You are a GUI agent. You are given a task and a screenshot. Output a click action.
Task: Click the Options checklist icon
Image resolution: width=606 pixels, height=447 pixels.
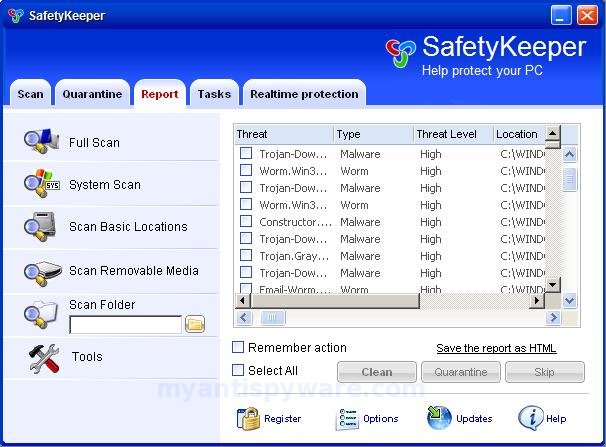(x=347, y=419)
